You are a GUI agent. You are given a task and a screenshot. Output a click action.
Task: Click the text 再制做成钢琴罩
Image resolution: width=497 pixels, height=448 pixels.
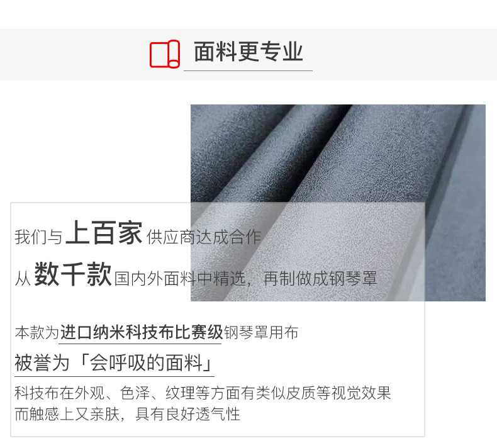pos(320,279)
